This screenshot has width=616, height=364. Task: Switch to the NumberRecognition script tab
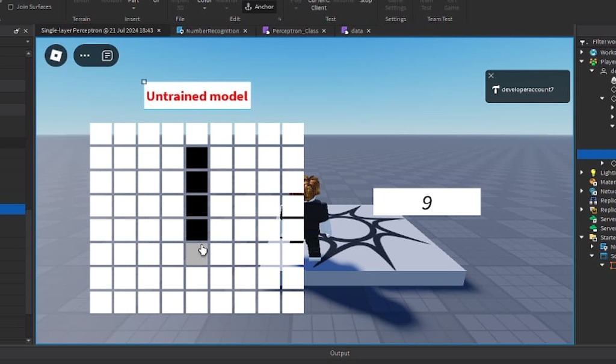coord(212,30)
